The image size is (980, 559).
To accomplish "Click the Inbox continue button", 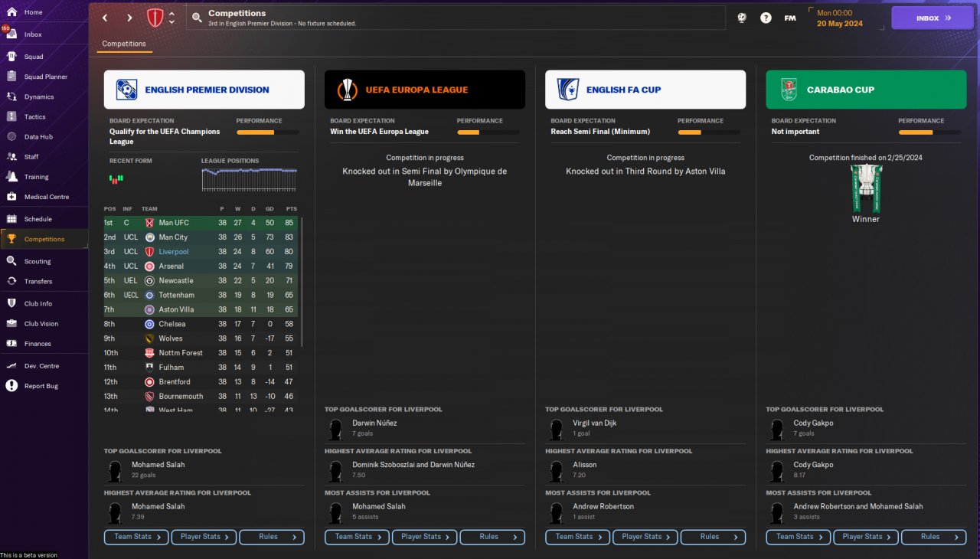I will (933, 18).
